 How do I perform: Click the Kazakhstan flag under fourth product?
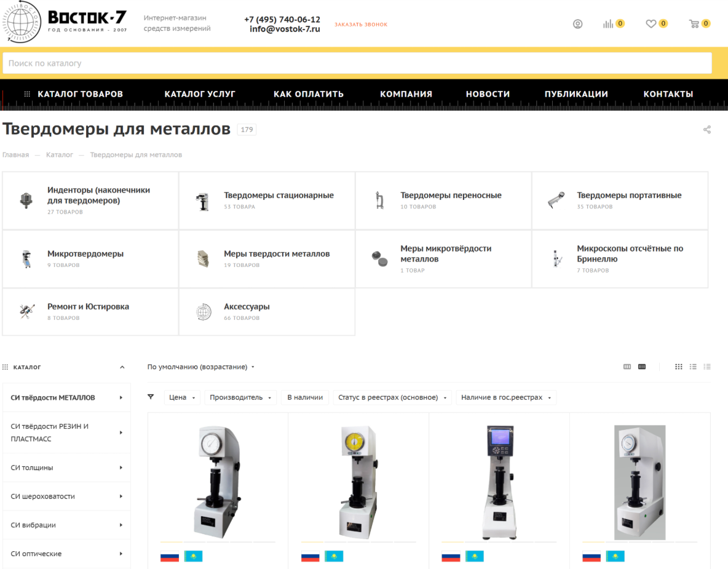[615, 556]
